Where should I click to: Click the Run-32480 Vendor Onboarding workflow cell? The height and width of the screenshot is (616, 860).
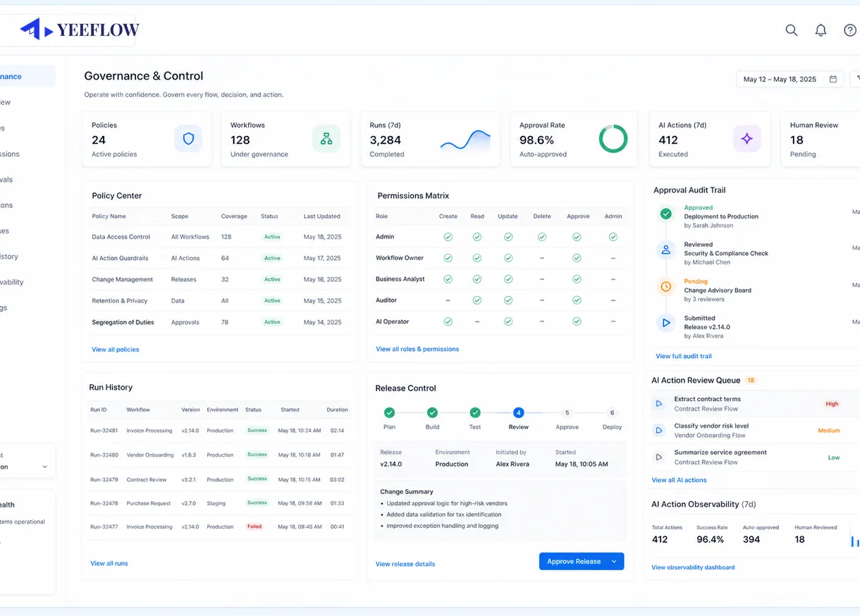click(x=150, y=455)
